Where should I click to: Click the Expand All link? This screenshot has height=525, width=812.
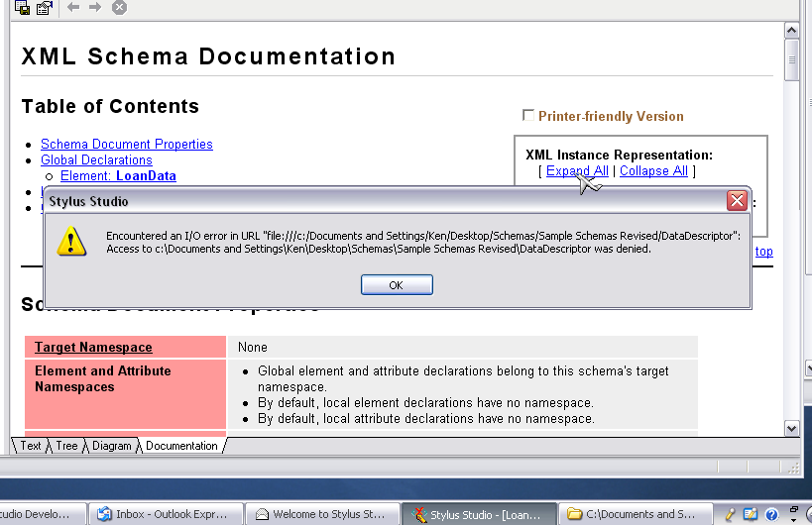577,170
